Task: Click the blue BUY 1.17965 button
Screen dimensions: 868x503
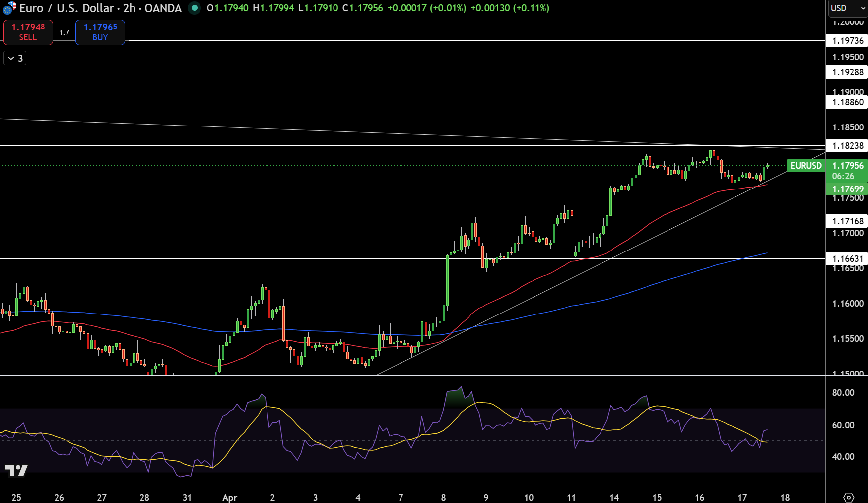Action: pyautogui.click(x=100, y=32)
